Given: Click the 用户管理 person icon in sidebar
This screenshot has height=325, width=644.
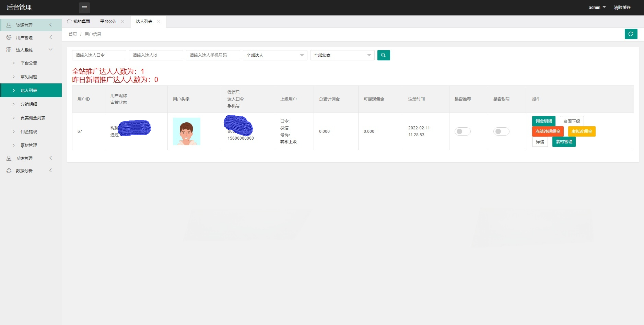Looking at the screenshot, I should click(9, 37).
